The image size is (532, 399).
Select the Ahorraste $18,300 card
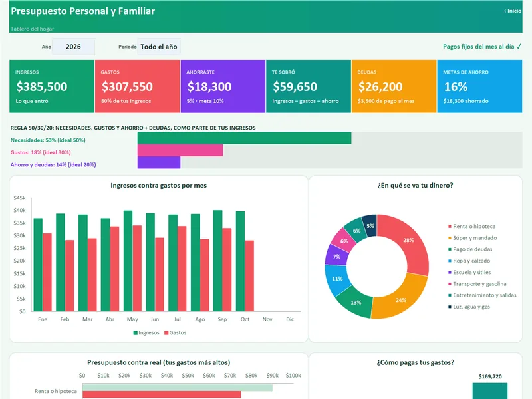pyautogui.click(x=223, y=86)
